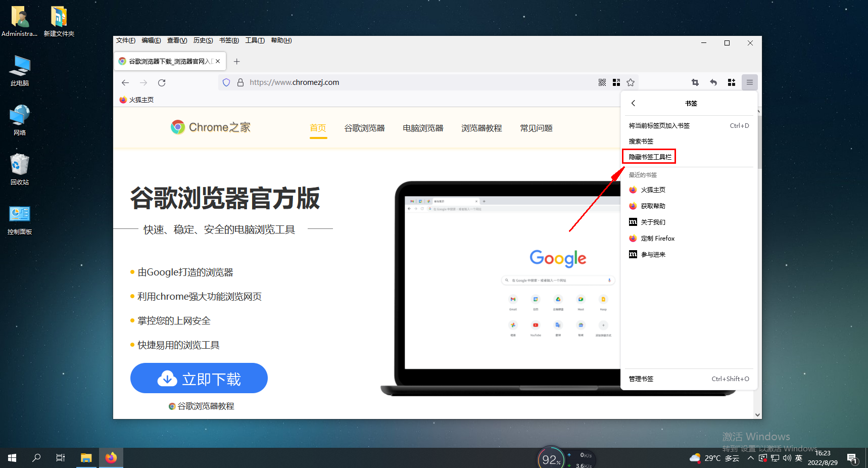Open the extensions grid icon in toolbar
The height and width of the screenshot is (468, 868).
pyautogui.click(x=732, y=82)
